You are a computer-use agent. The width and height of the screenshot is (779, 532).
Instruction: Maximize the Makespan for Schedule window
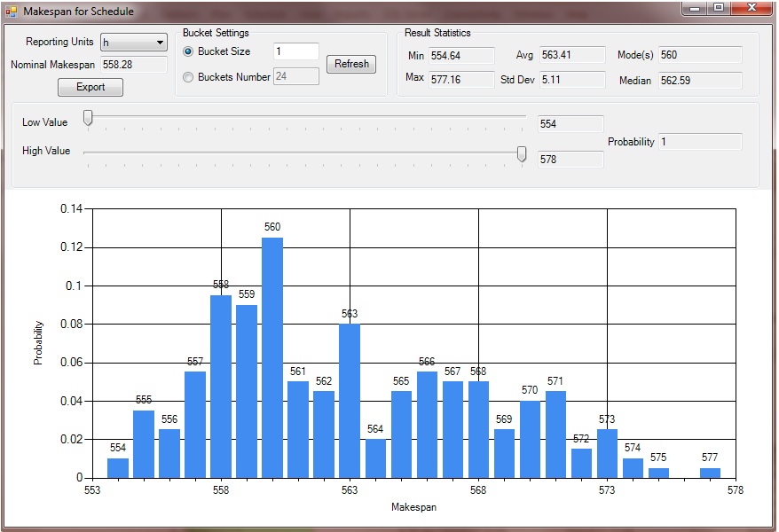(718, 8)
